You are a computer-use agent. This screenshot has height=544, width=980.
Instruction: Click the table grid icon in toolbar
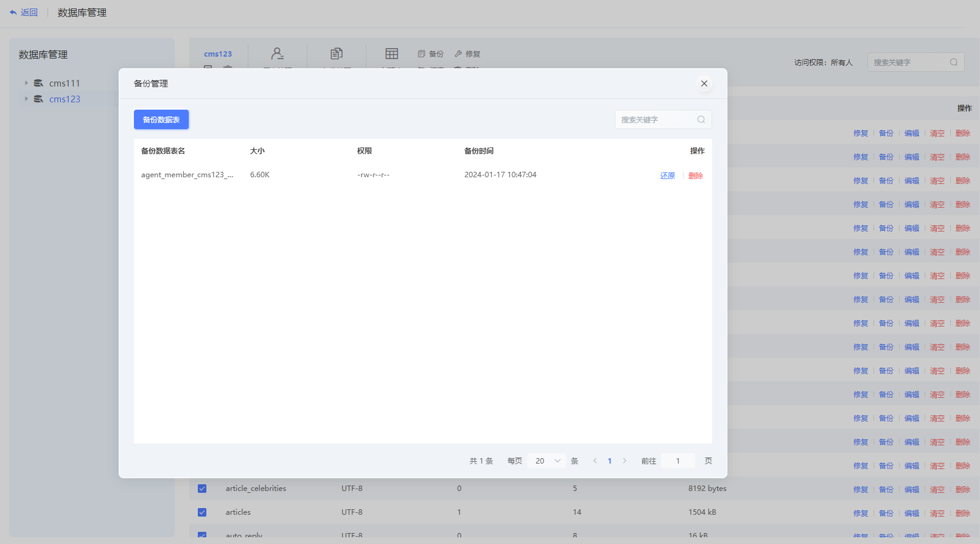tap(392, 54)
